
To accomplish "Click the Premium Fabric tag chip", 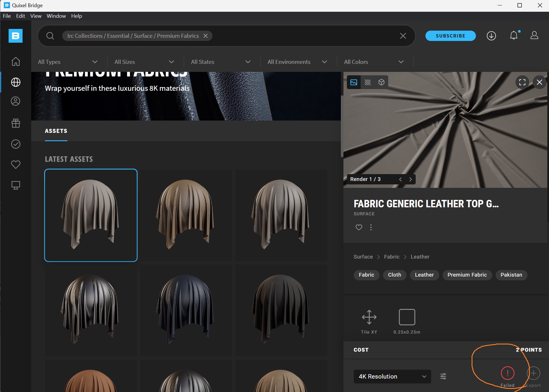I will point(467,275).
